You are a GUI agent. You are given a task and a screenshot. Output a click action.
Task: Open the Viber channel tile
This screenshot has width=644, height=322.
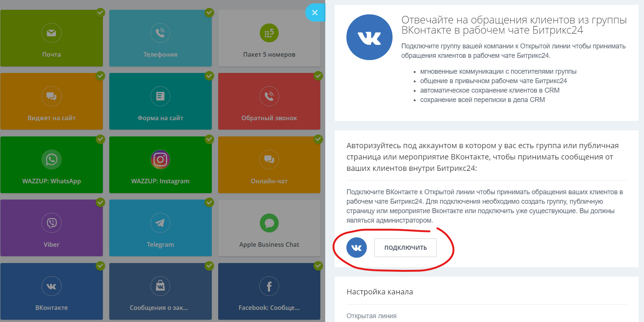point(51,228)
